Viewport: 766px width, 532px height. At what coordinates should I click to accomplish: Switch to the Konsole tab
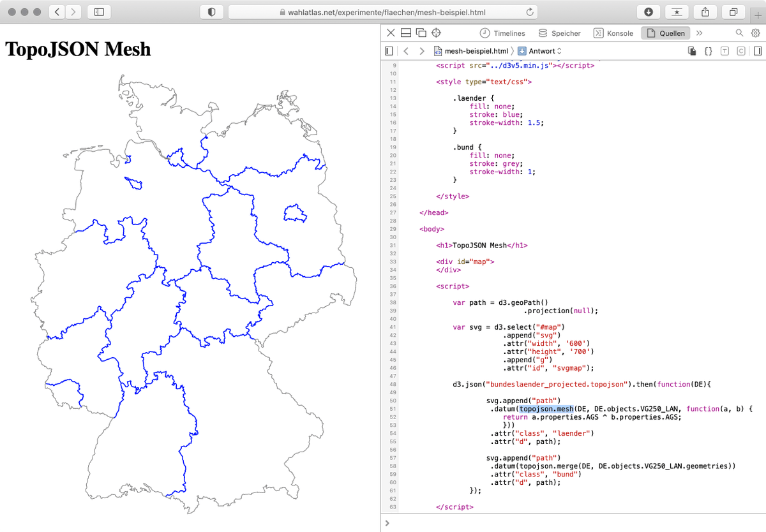click(x=613, y=33)
